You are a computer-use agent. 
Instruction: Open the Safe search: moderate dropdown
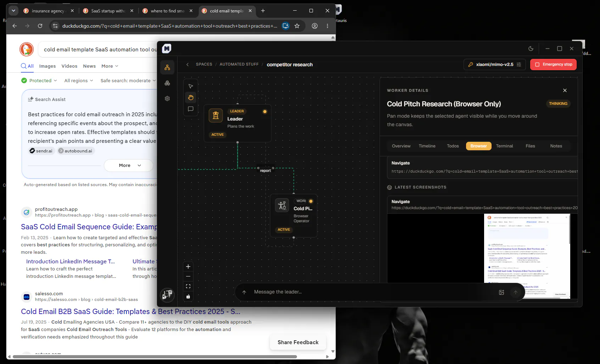128,80
